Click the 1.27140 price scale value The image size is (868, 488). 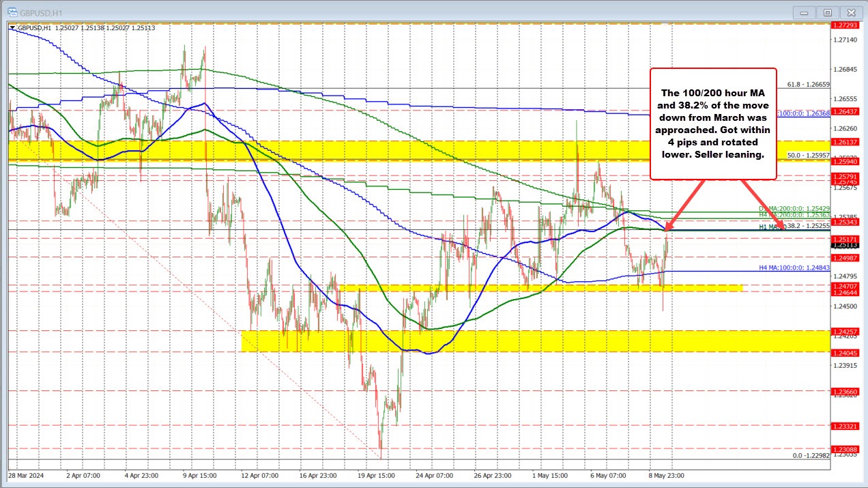click(845, 40)
